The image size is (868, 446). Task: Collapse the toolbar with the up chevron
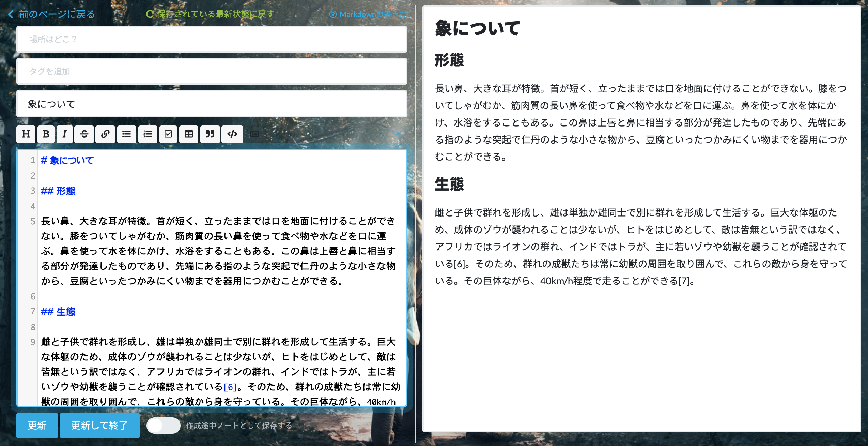point(398,134)
